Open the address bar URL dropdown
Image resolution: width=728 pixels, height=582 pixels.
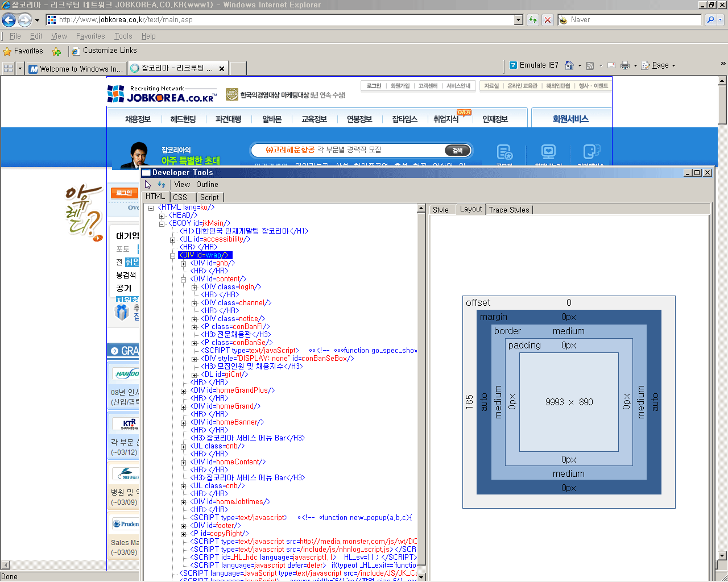(518, 20)
